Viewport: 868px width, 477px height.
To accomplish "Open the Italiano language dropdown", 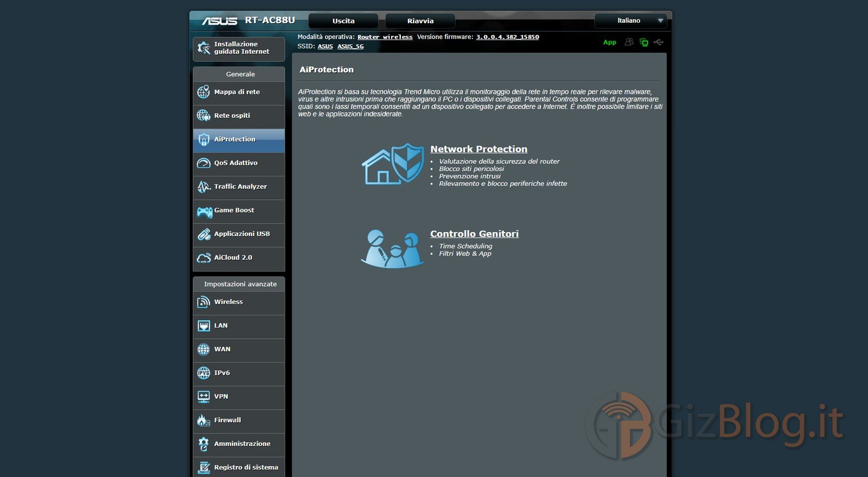I will [630, 21].
